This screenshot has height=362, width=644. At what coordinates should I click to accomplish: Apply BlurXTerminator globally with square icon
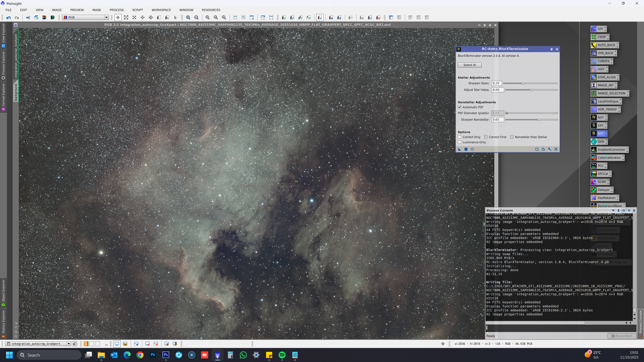click(x=466, y=149)
